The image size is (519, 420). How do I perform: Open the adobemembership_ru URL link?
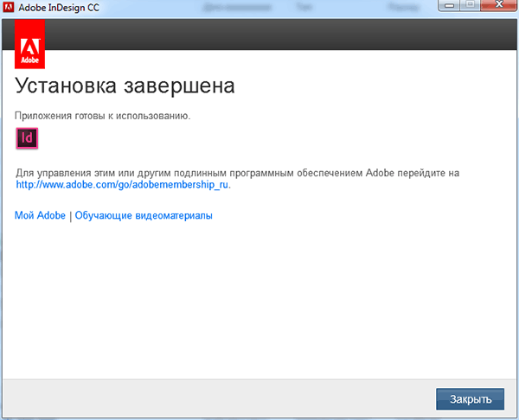(x=122, y=185)
